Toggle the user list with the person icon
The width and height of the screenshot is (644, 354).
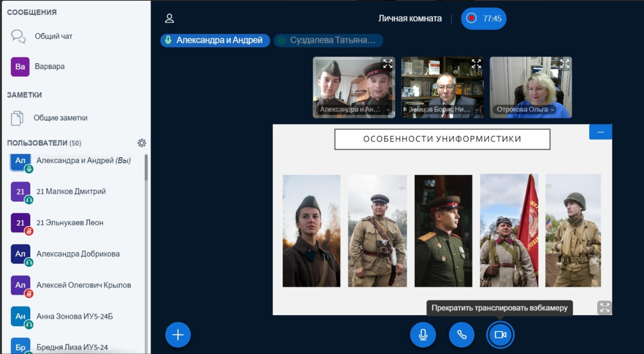tap(169, 18)
